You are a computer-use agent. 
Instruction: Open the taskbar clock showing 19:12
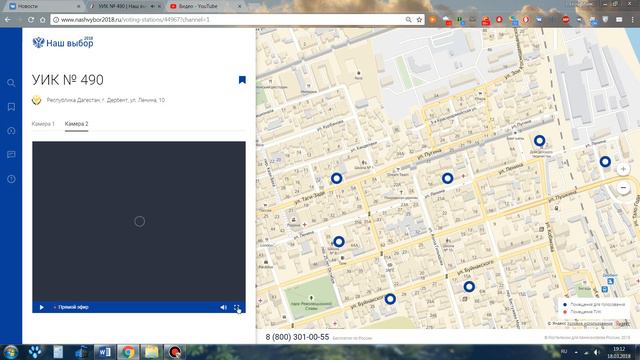coord(619,352)
